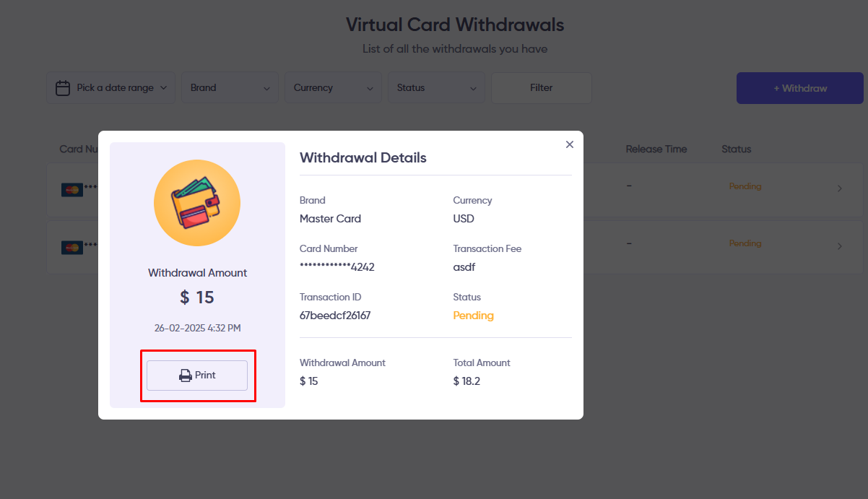Click the calendar icon in the date picker

(64, 88)
